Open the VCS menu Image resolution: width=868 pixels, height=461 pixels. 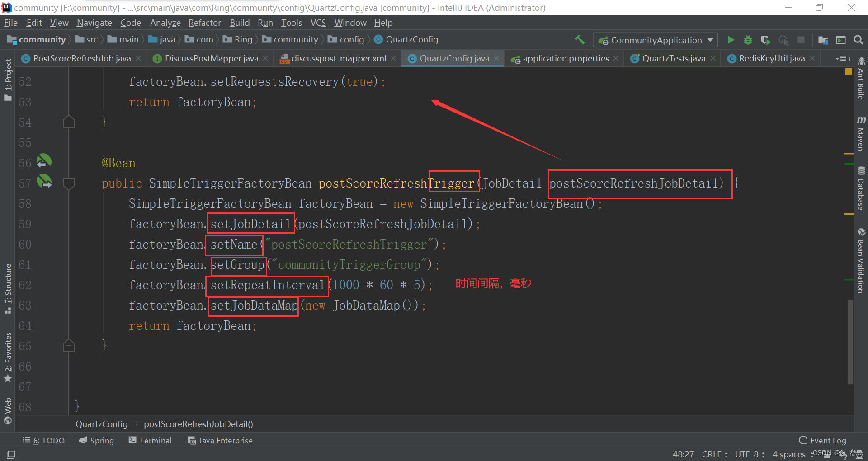coord(318,23)
